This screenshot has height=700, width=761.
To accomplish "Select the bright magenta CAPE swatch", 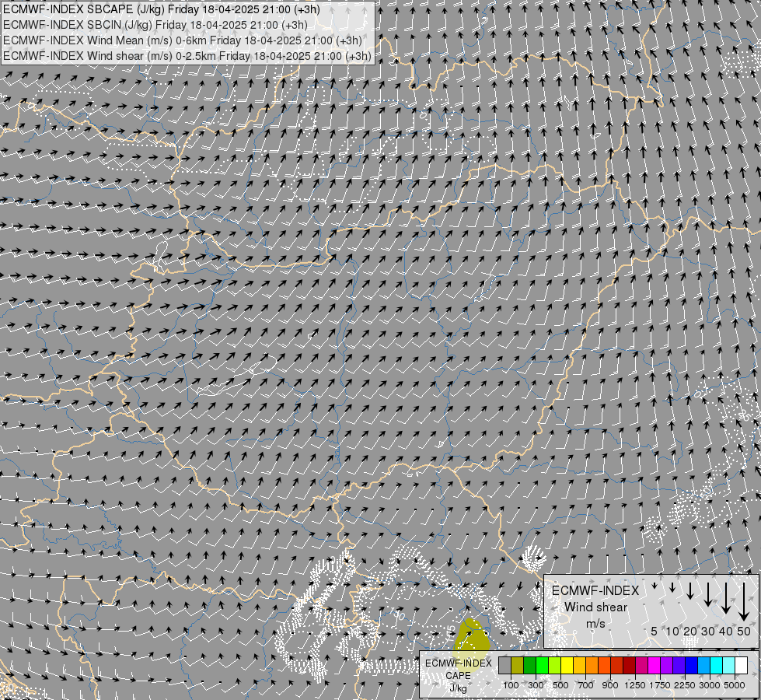I will pos(655,666).
